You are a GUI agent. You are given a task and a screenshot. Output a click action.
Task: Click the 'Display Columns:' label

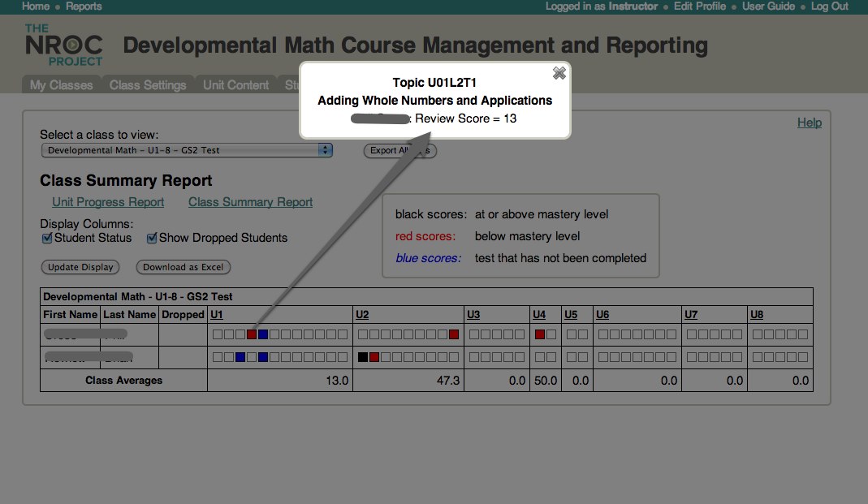86,224
